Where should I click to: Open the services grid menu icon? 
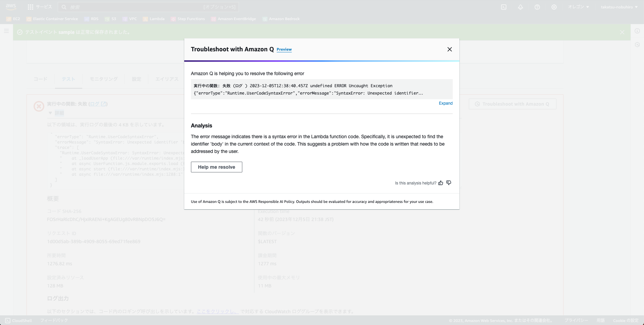31,7
